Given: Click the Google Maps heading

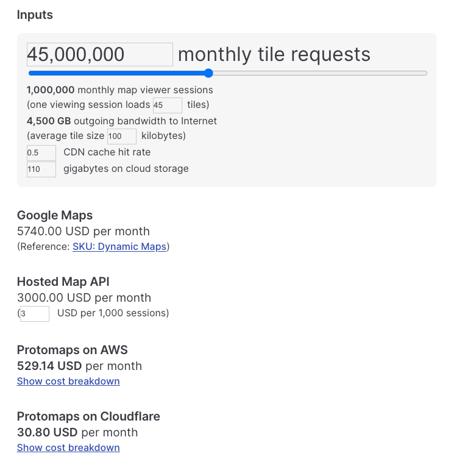Looking at the screenshot, I should [x=55, y=215].
